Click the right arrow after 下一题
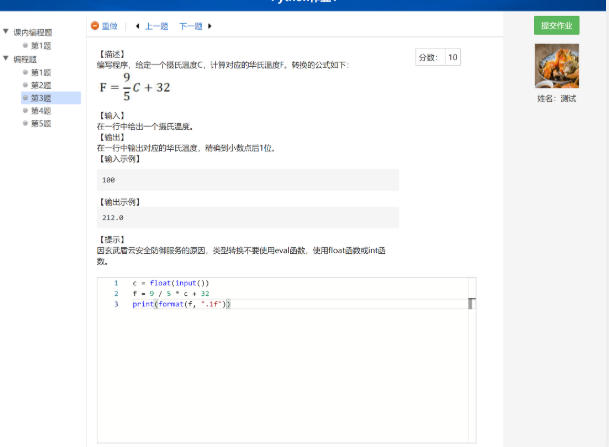Image resolution: width=609 pixels, height=447 pixels. [210, 26]
